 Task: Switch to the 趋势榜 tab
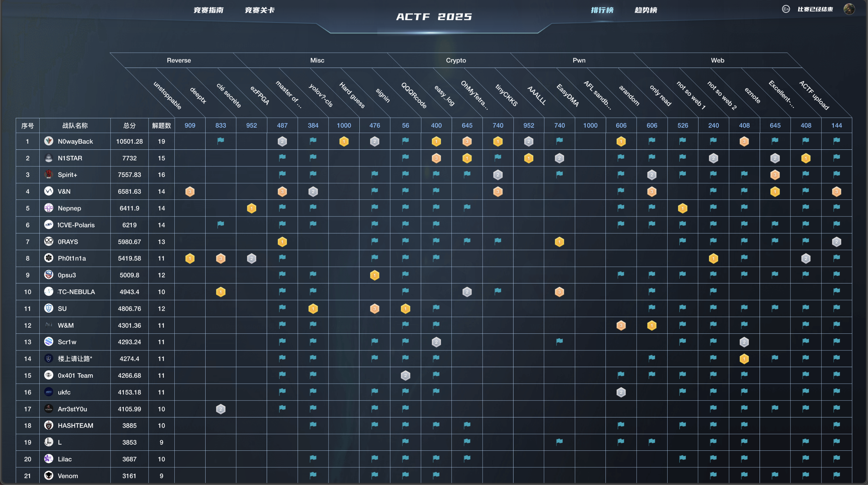[645, 10]
